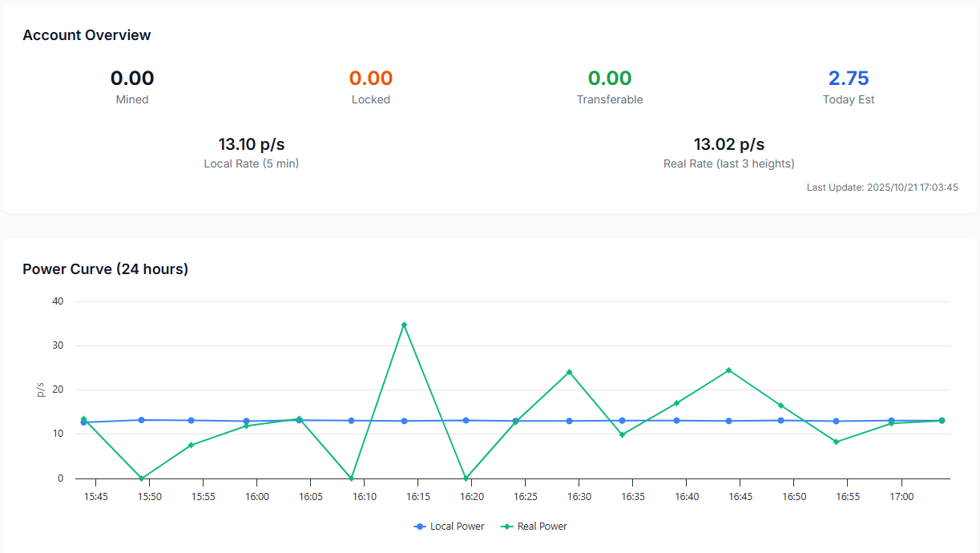Click the Real Power zero point near 15:50
This screenshot has height=553, width=980.
tap(141, 478)
